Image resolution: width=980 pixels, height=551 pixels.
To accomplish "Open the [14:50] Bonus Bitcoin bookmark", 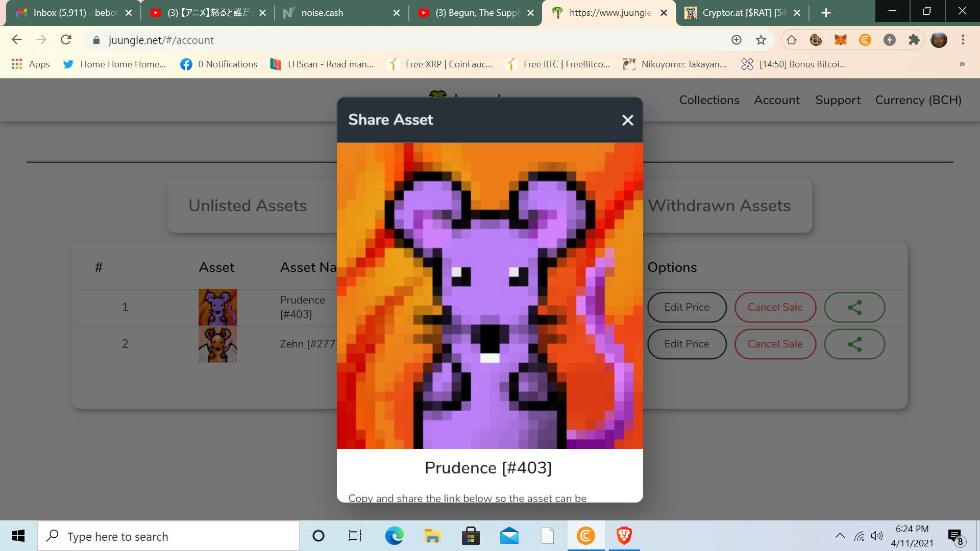I will coord(794,64).
